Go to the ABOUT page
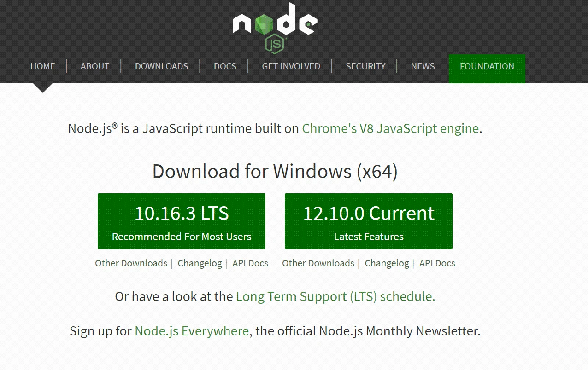 (x=95, y=66)
